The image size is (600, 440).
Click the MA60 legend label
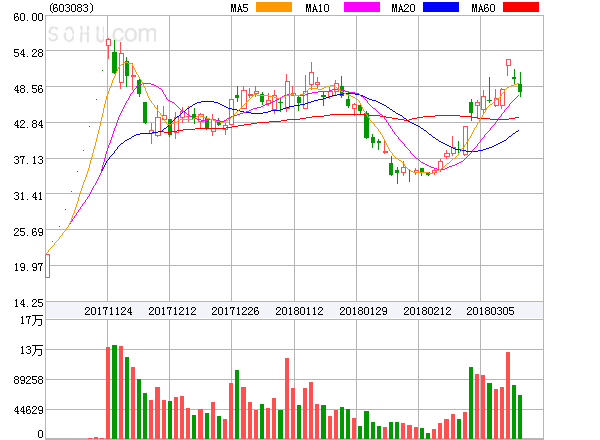pyautogui.click(x=483, y=8)
